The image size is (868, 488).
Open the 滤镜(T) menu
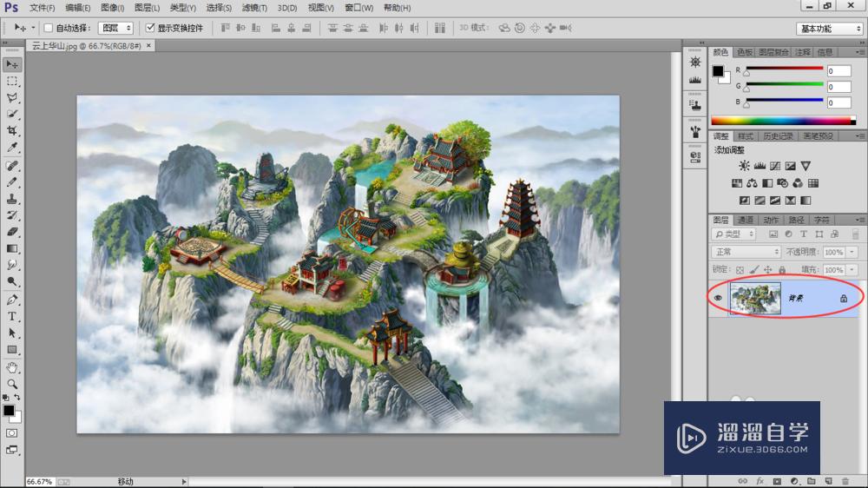tap(254, 8)
